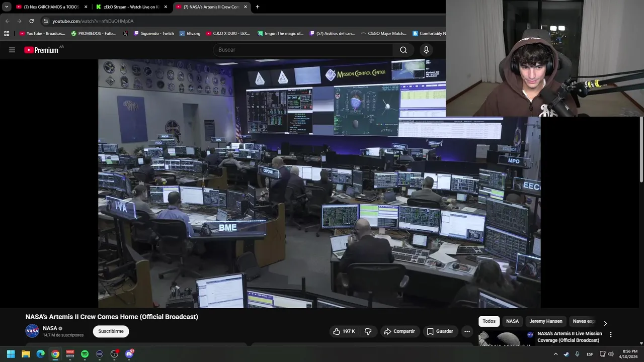Open (57) Análisis del can... bookmark

[x=332, y=33]
